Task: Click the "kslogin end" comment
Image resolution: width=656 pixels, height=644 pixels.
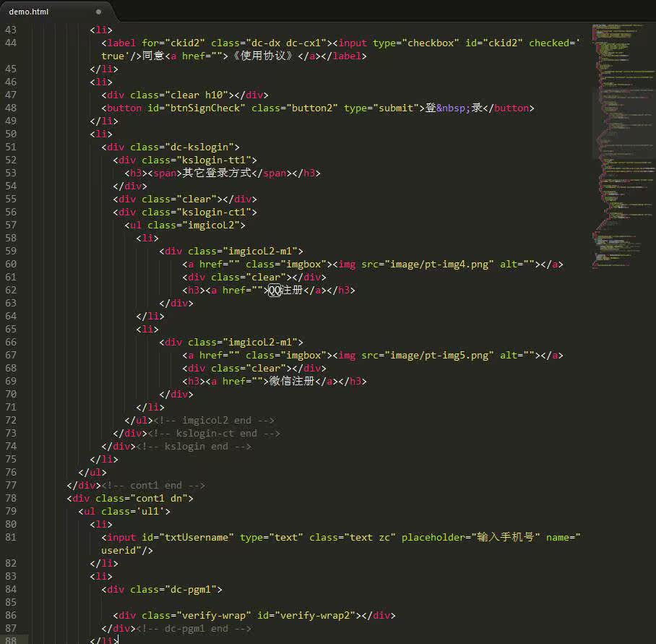Action: (194, 447)
